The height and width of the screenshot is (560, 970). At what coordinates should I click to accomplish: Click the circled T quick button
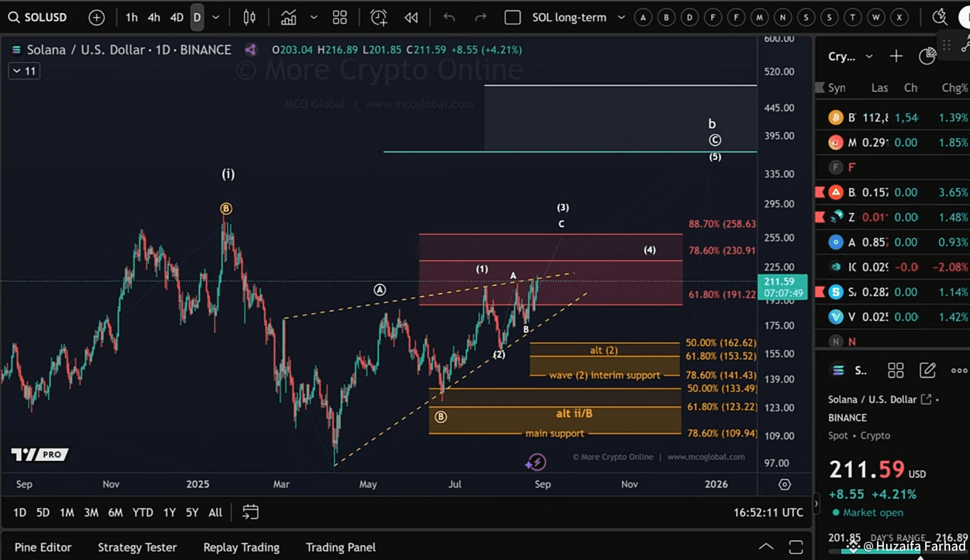click(x=852, y=18)
